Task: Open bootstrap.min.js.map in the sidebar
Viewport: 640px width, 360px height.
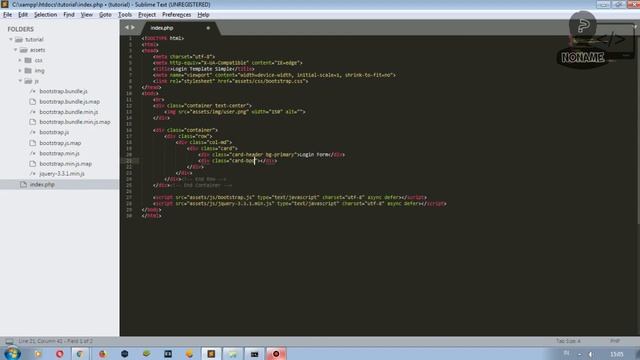Action: pyautogui.click(x=65, y=164)
